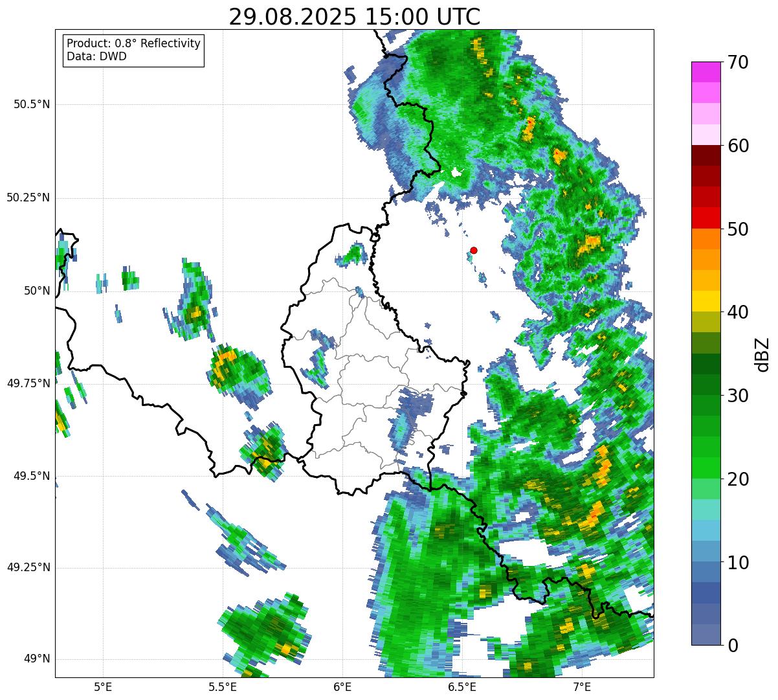778x700 pixels.
Task: Click the yellow colorbar segment just above 40
Action: click(706, 301)
